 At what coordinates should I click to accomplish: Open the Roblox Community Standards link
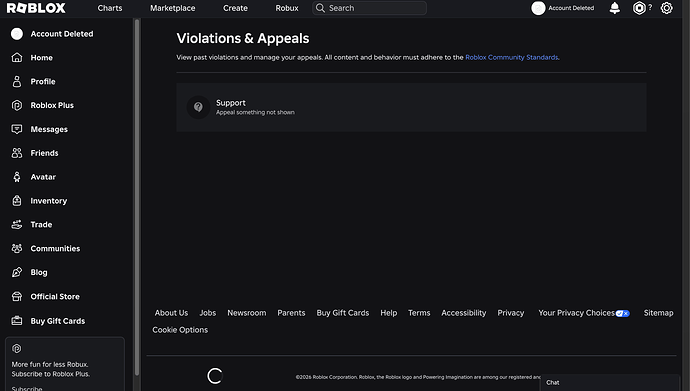tap(512, 57)
